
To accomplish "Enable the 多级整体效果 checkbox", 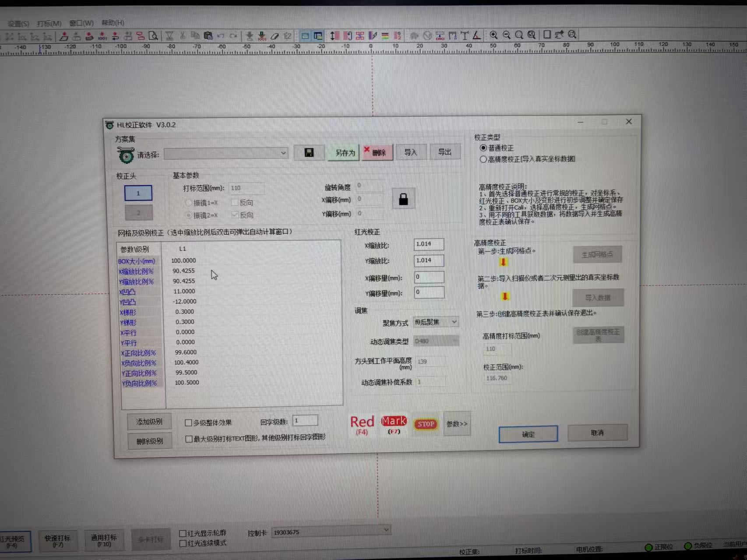I will (189, 423).
